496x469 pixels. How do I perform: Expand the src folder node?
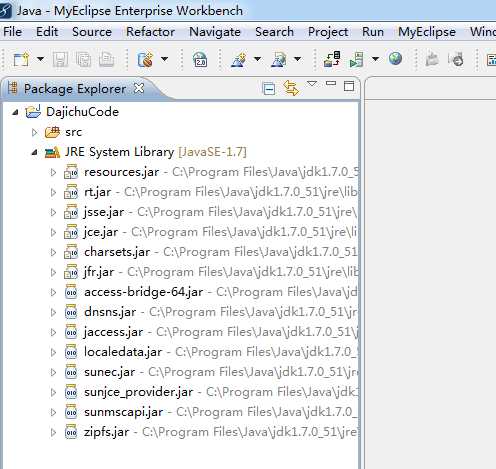[34, 132]
